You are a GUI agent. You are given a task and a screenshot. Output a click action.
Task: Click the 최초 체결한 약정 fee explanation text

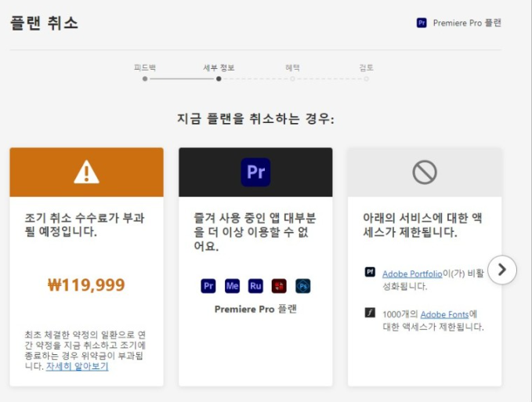(85, 350)
